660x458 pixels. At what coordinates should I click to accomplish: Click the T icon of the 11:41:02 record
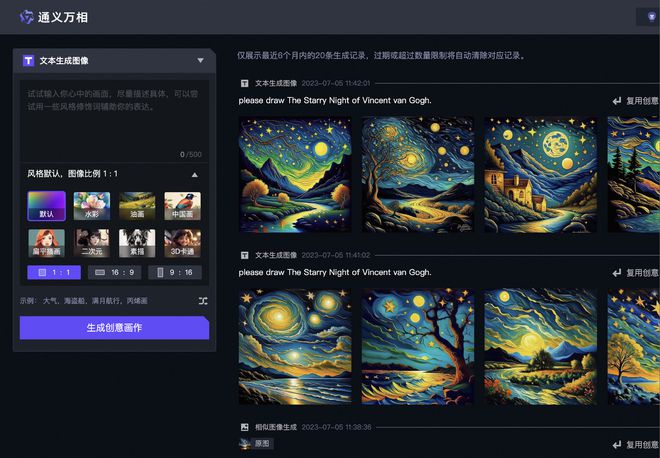point(244,255)
